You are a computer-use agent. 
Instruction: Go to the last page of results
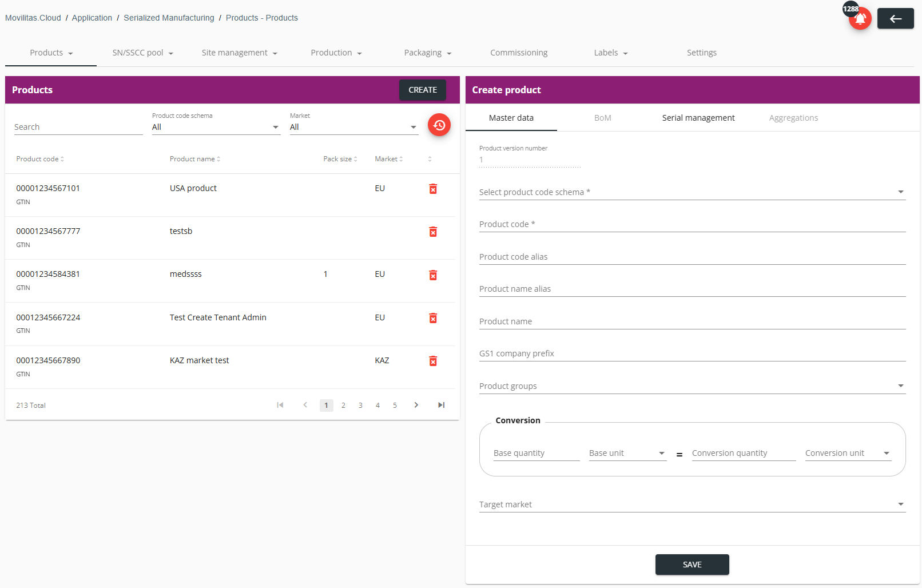tap(441, 405)
